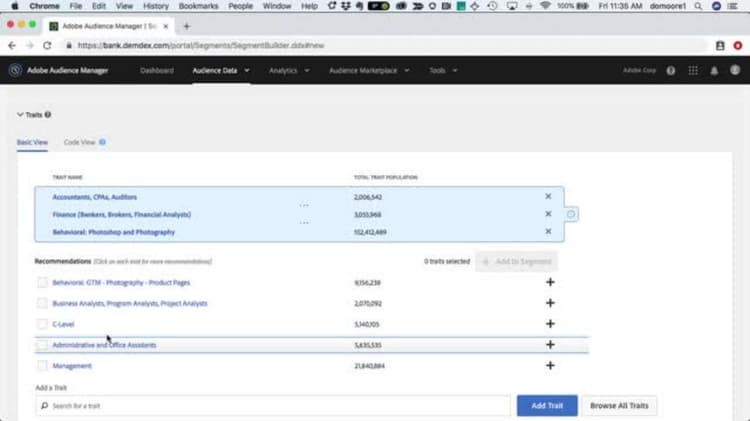Image resolution: width=750 pixels, height=421 pixels.
Task: Open the History menu in menu bar
Action: (156, 6)
